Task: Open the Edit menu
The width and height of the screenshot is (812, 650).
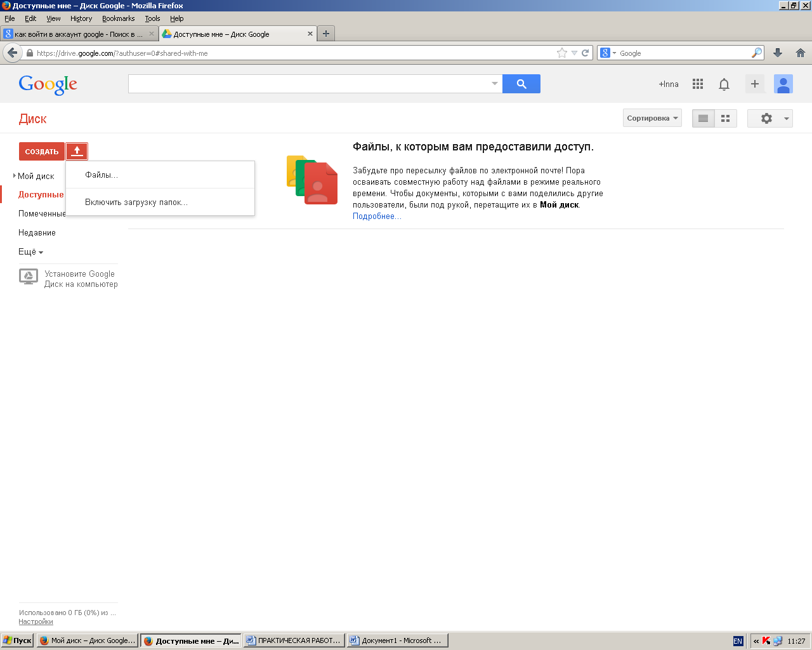Action: pyautogui.click(x=30, y=18)
